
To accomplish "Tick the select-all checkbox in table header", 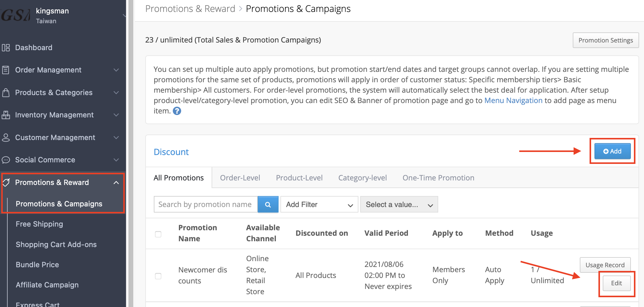I will pyautogui.click(x=158, y=234).
